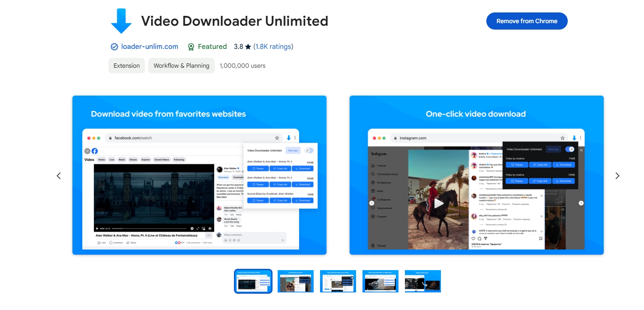
Task: Select the fifth thumbnail with the curved arrow
Action: click(423, 281)
